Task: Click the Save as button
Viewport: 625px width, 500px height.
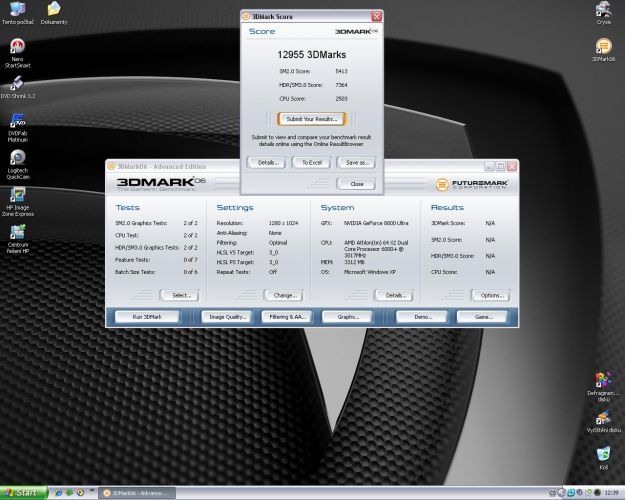Action: coord(357,163)
